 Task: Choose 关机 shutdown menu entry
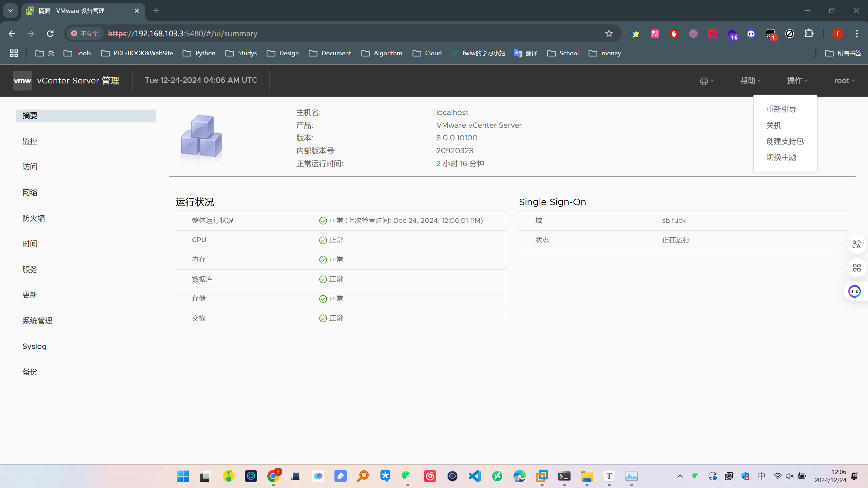(x=774, y=125)
